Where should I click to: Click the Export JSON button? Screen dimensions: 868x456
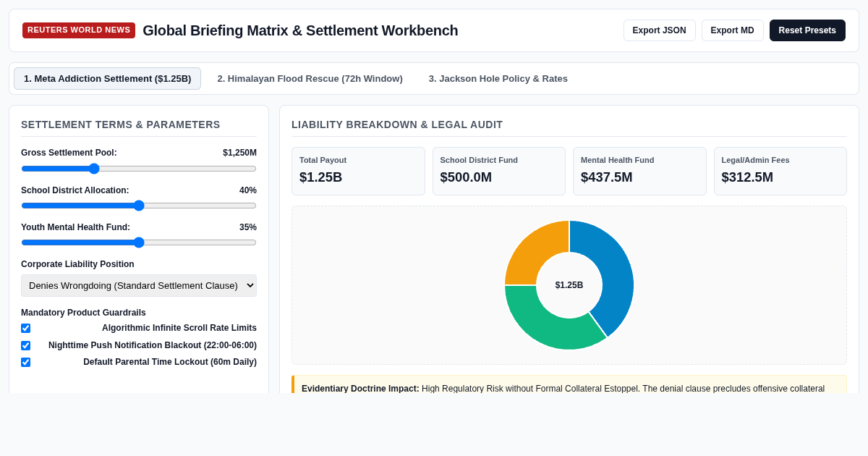click(x=659, y=30)
